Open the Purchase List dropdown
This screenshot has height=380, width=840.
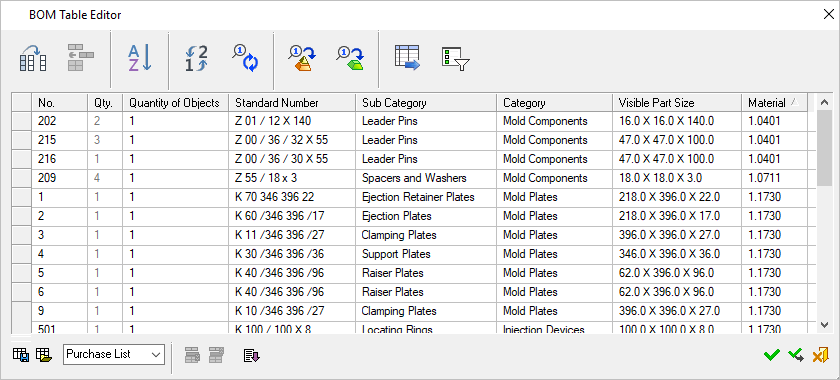click(114, 354)
